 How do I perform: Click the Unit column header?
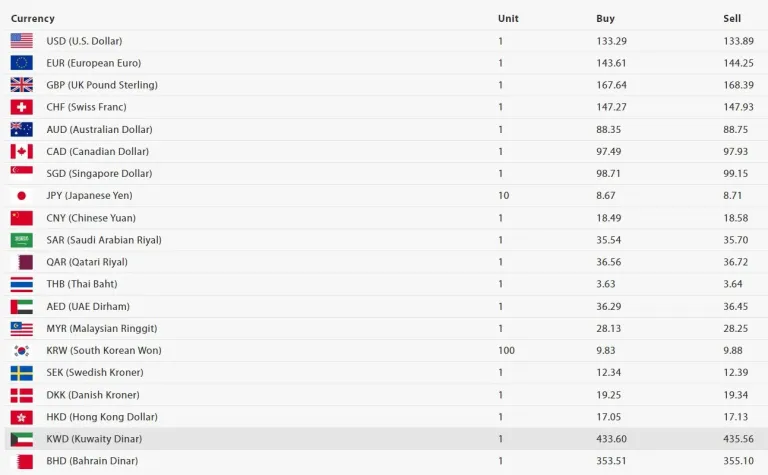point(508,19)
